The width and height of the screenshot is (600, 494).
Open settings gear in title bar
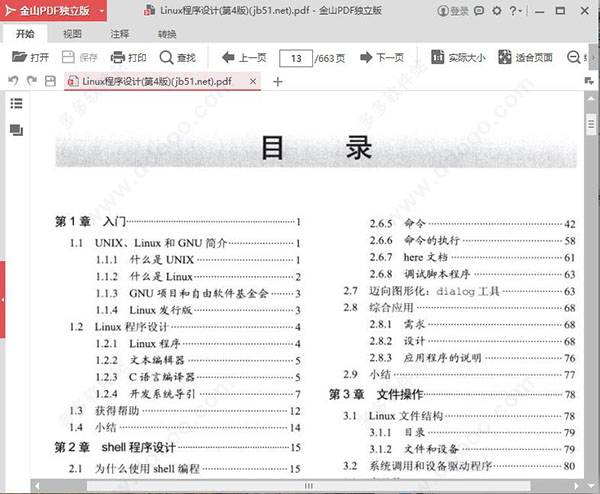click(x=497, y=11)
